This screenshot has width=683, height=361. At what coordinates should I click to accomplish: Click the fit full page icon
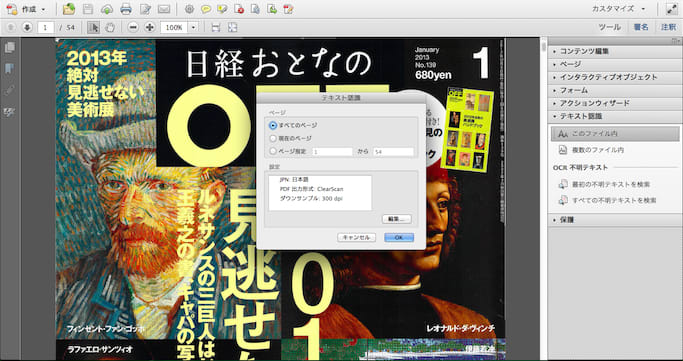coord(233,27)
